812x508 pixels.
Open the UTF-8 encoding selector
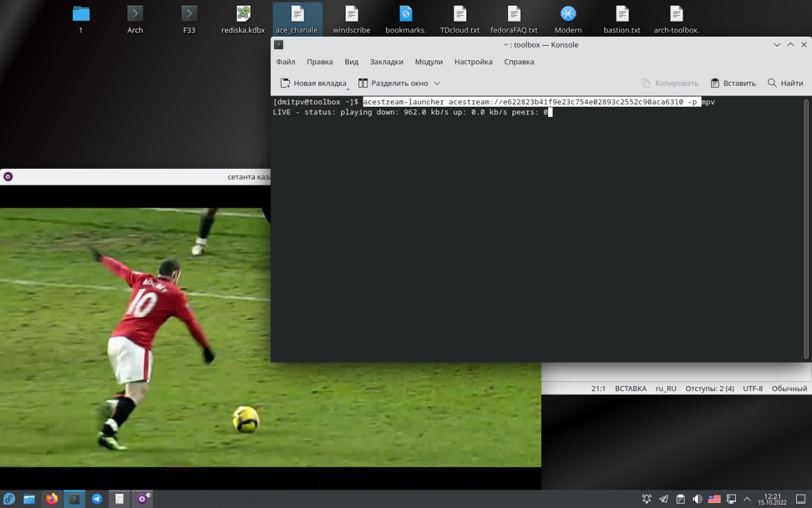752,389
